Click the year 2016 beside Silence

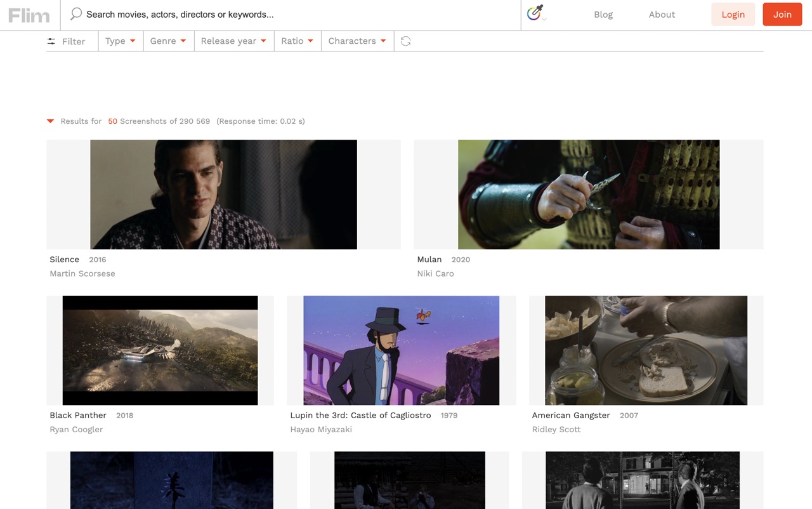click(98, 260)
